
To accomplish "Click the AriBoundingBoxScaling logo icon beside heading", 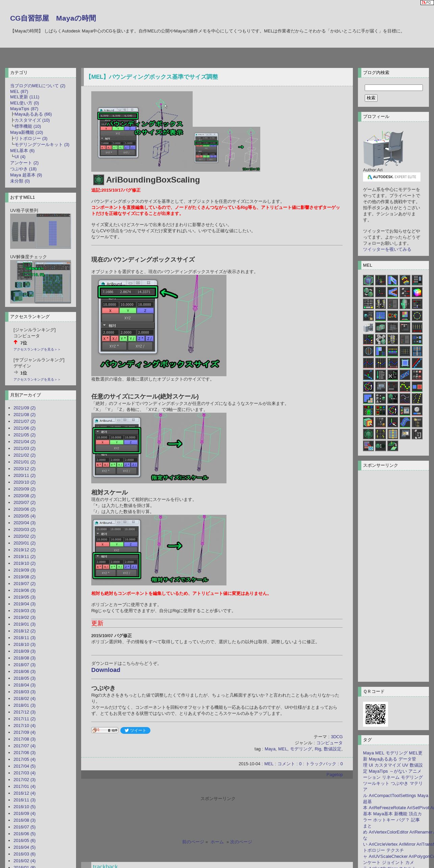I will click(x=98, y=179).
